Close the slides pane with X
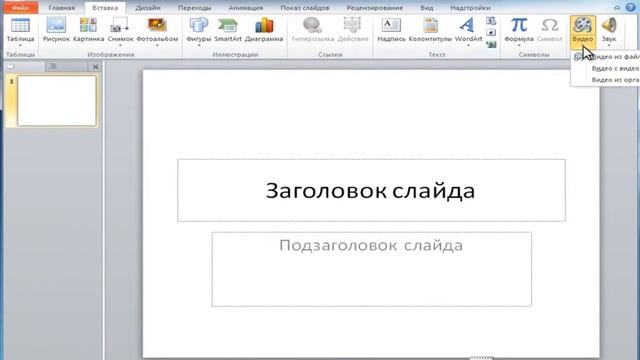This screenshot has height=360, width=640. point(95,67)
